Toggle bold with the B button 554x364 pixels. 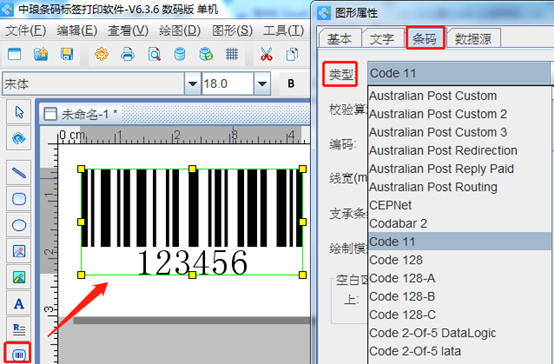tap(291, 83)
